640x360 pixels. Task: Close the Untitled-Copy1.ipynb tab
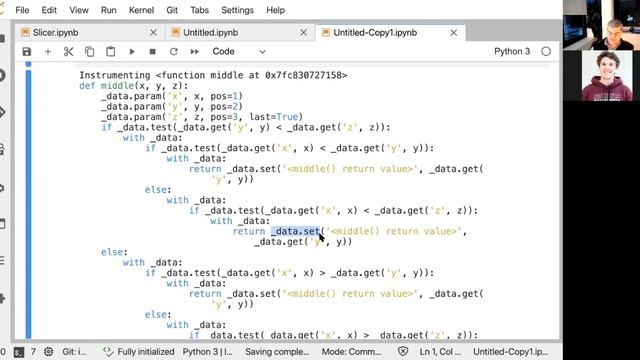pos(454,33)
